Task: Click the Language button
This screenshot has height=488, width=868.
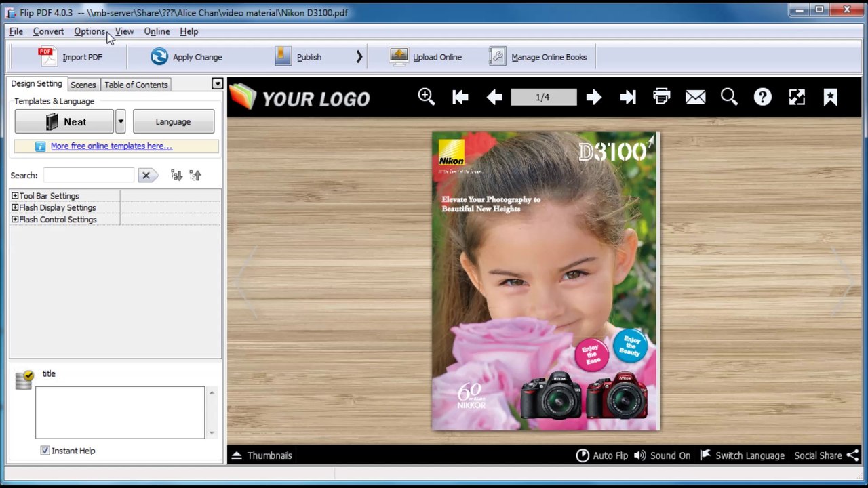Action: click(x=173, y=122)
